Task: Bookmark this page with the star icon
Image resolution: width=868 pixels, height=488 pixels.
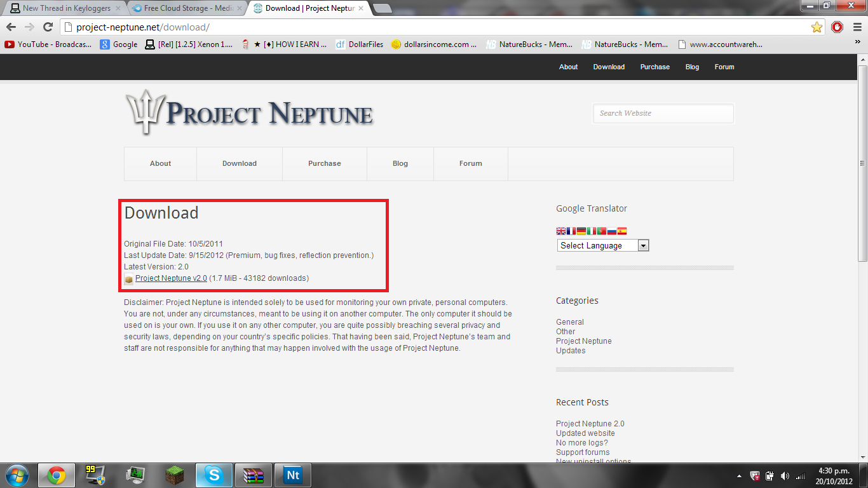Action: point(817,27)
